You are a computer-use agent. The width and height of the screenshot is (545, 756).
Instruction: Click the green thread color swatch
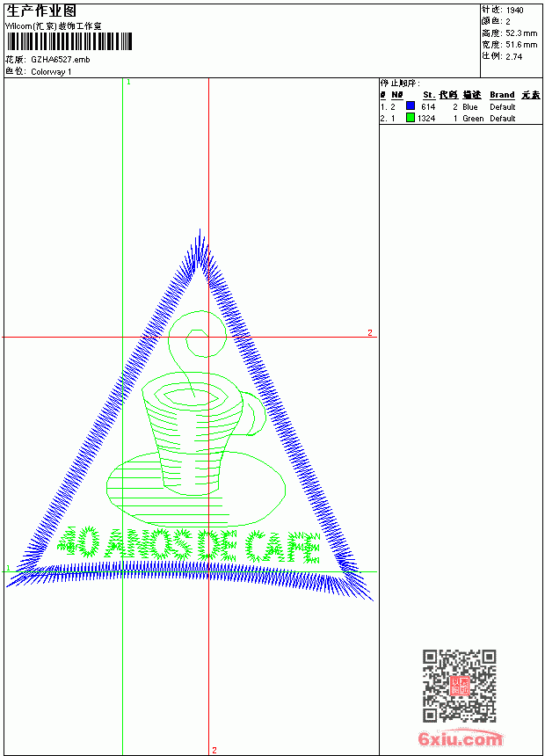click(x=411, y=117)
